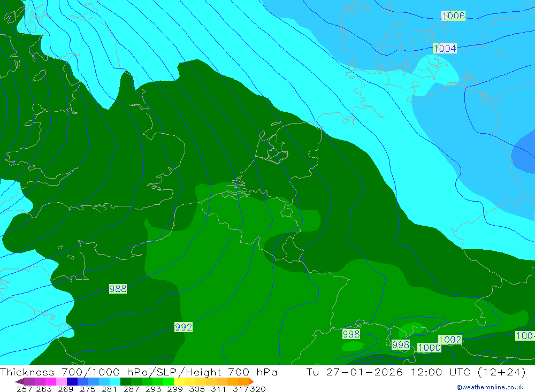Click the purple left arrow of color scale

(19, 381)
